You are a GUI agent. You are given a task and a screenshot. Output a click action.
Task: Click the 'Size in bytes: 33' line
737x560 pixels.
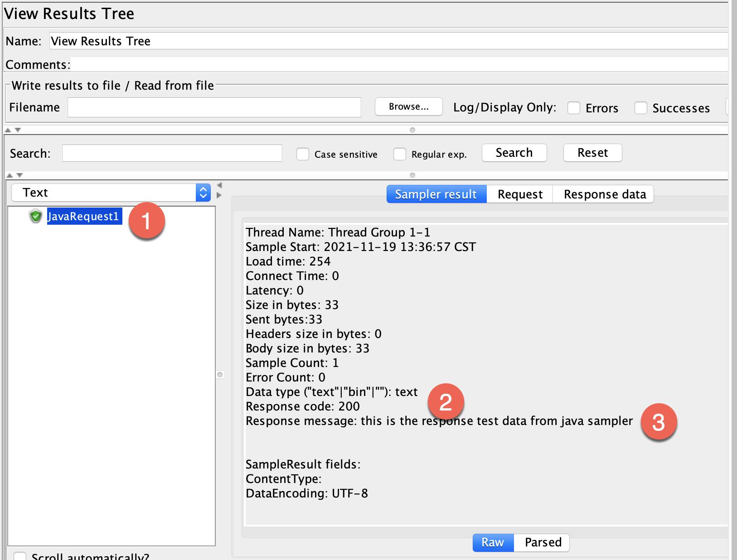(292, 305)
